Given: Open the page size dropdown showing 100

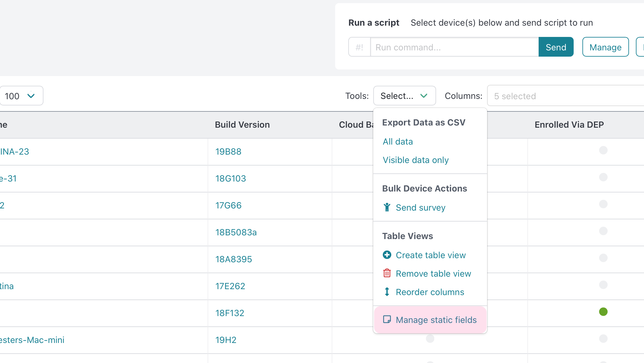Looking at the screenshot, I should tap(21, 96).
